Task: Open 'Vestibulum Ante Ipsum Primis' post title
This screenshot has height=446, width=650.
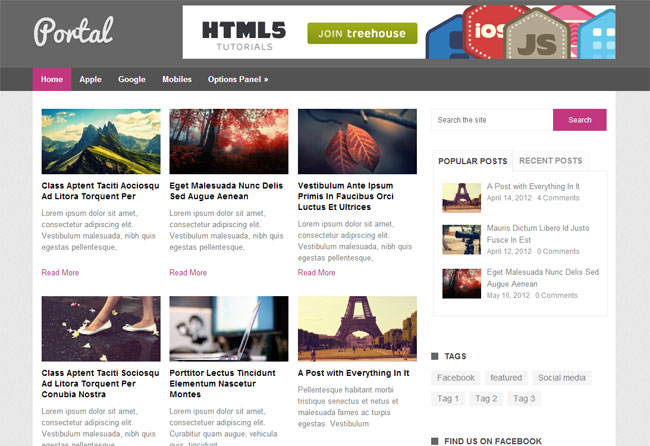Action: (x=346, y=196)
